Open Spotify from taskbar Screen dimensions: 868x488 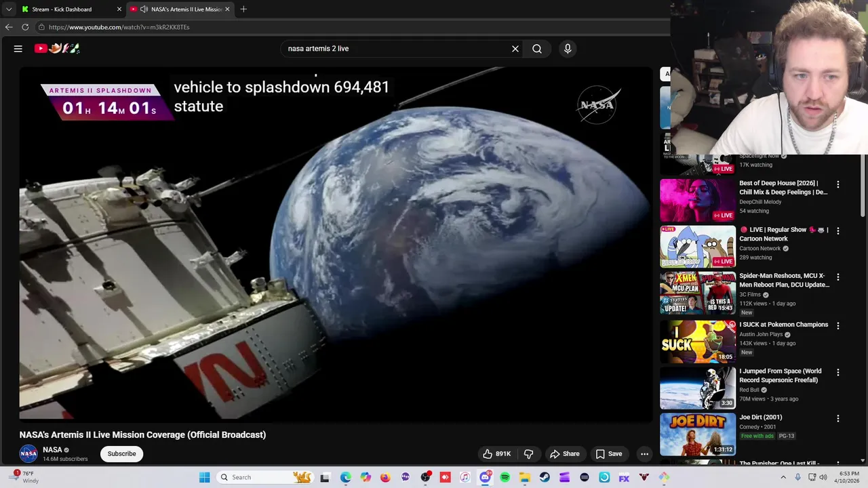click(505, 477)
